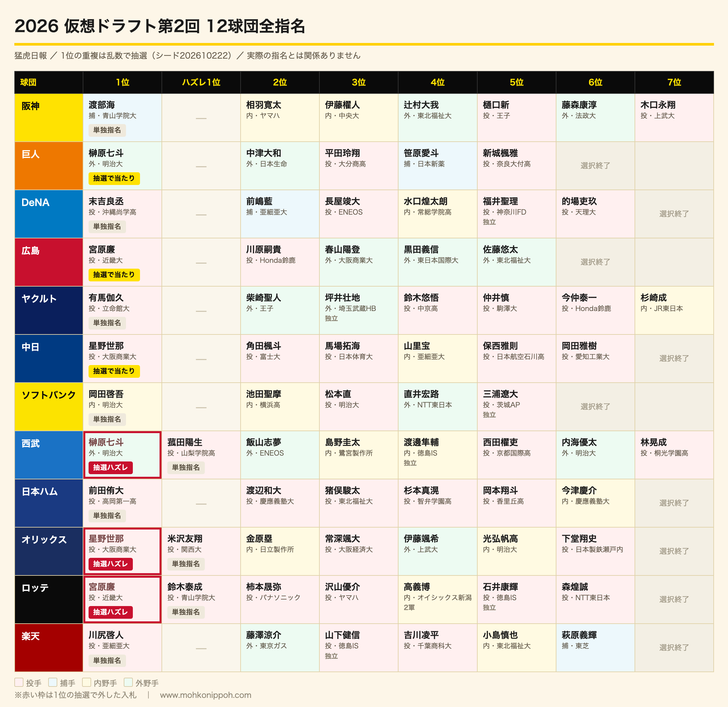Click 萩原義輝 in 楽天's 6位 cell
The width and height of the screenshot is (728, 707).
point(579,635)
